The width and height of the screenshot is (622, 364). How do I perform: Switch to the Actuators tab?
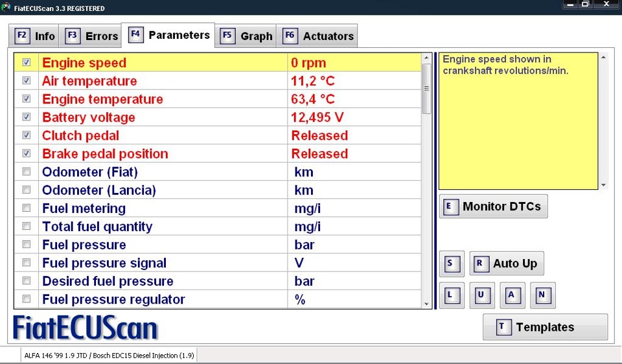click(x=317, y=36)
